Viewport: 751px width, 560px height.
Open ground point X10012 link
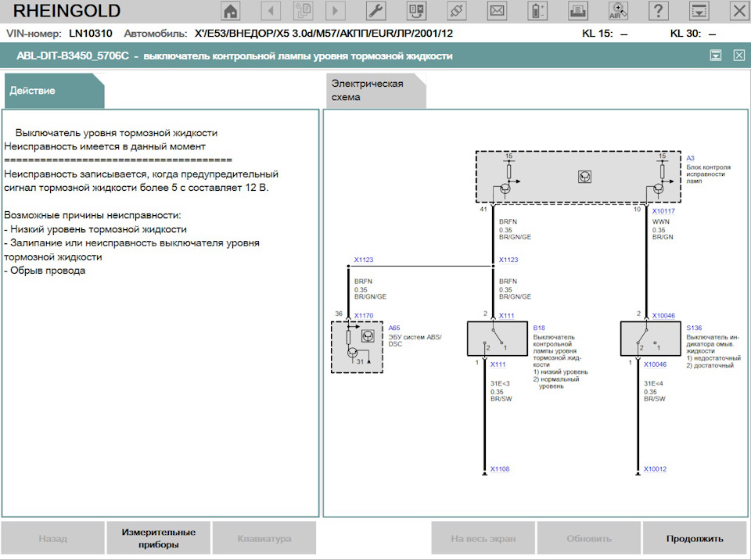(x=655, y=469)
